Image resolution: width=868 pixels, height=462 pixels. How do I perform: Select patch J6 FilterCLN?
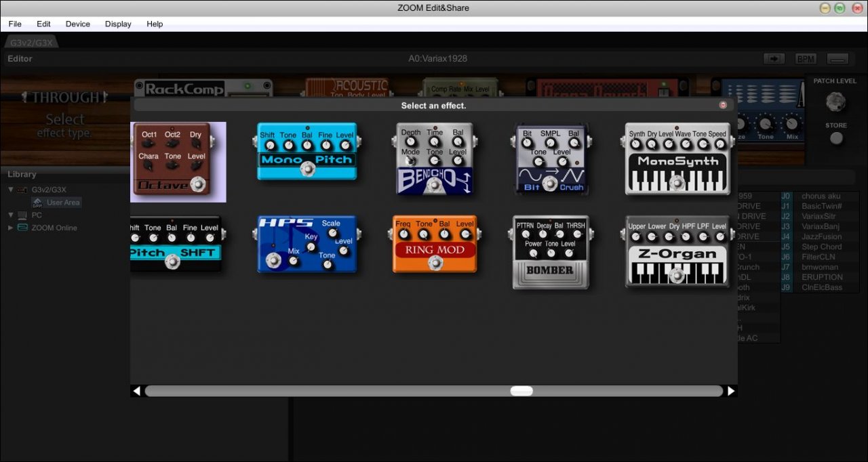coord(819,257)
